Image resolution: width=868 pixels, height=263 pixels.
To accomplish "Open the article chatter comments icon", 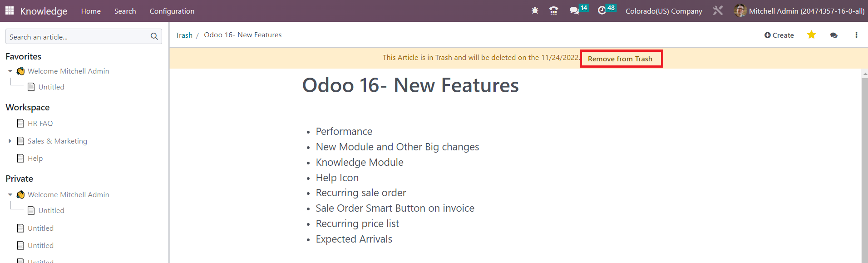I will 833,35.
